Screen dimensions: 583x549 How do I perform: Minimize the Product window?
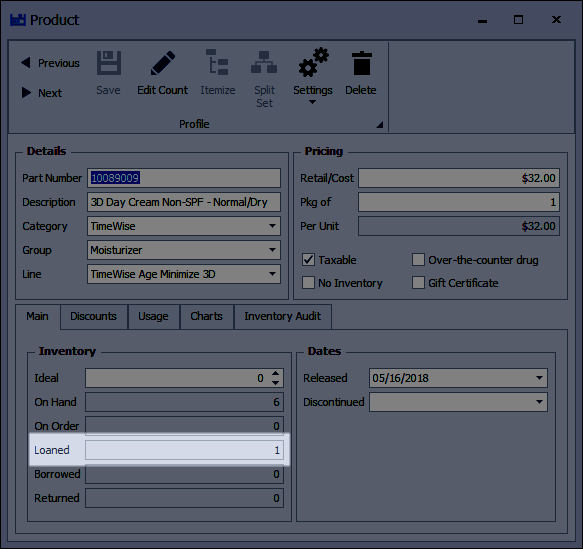point(482,20)
